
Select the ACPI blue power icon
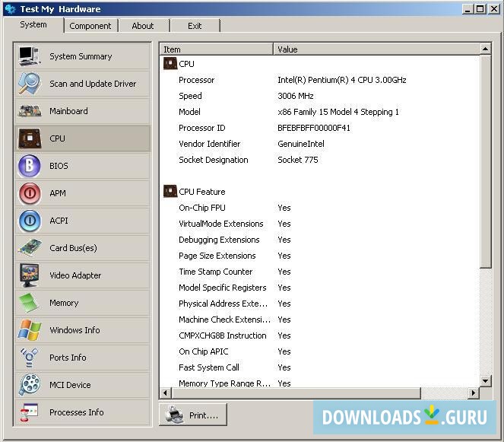(x=29, y=221)
